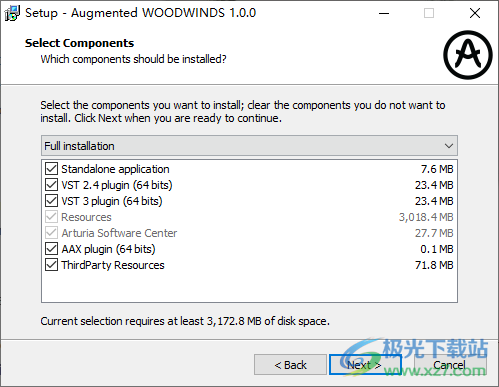The image size is (499, 387).
Task: Click the < Back button
Action: tap(290, 365)
